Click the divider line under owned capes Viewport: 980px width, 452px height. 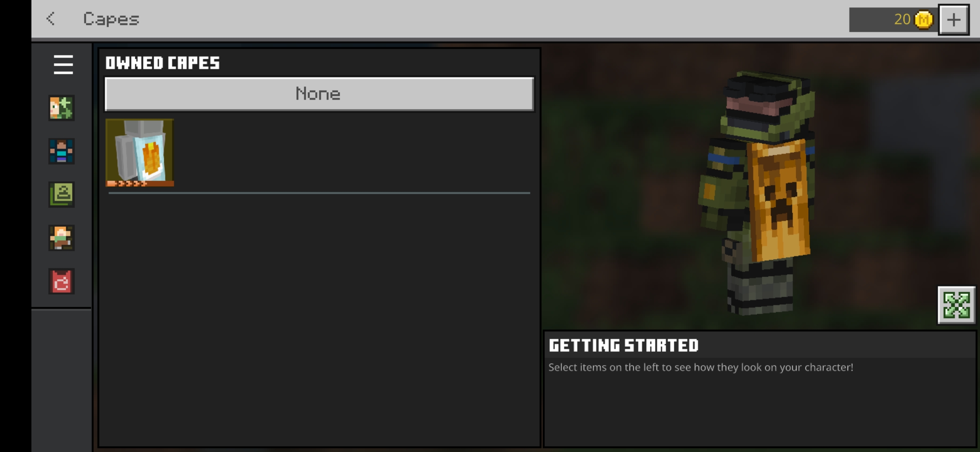click(319, 193)
